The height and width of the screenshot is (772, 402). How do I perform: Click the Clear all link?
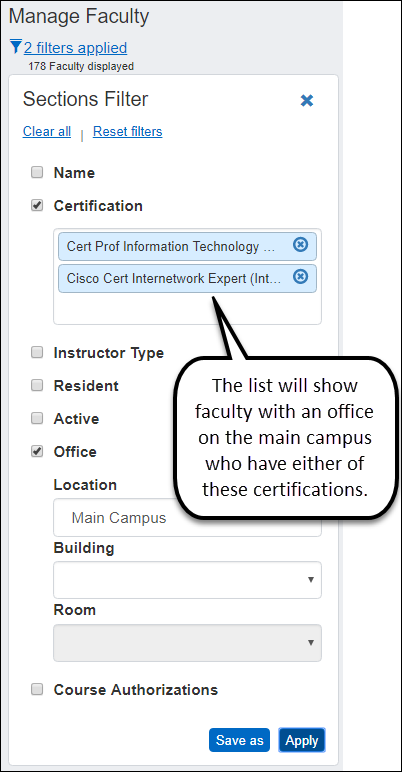coord(47,131)
